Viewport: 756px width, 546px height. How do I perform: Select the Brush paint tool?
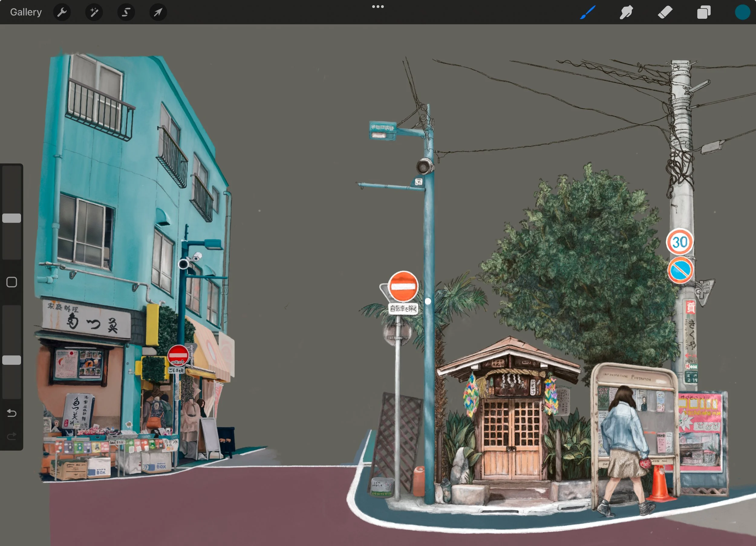[x=588, y=12]
